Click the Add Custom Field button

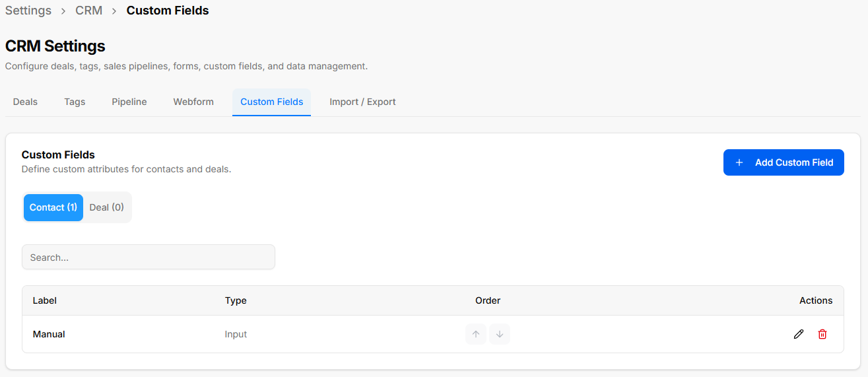[x=784, y=162]
